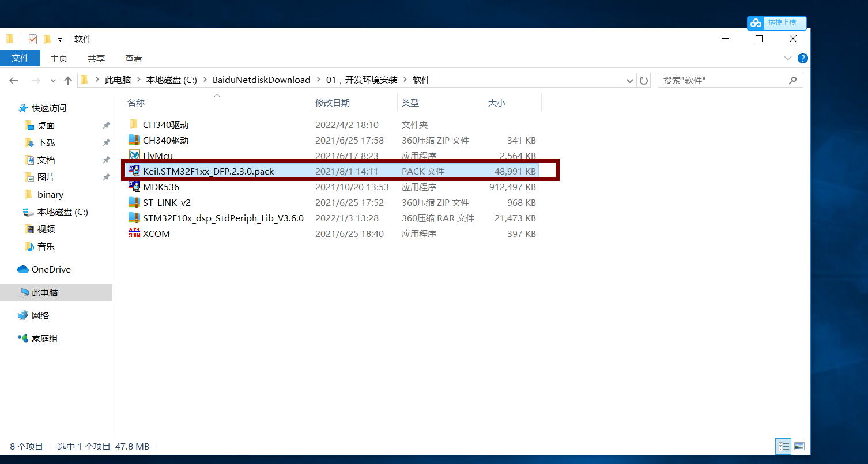This screenshot has height=464, width=868.
Task: Switch to the 共享 ribbon tab
Action: point(96,58)
